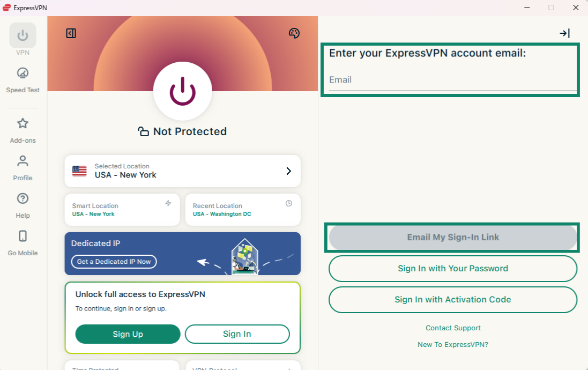Focus the Email input field
This screenshot has width=588, height=370.
(452, 80)
